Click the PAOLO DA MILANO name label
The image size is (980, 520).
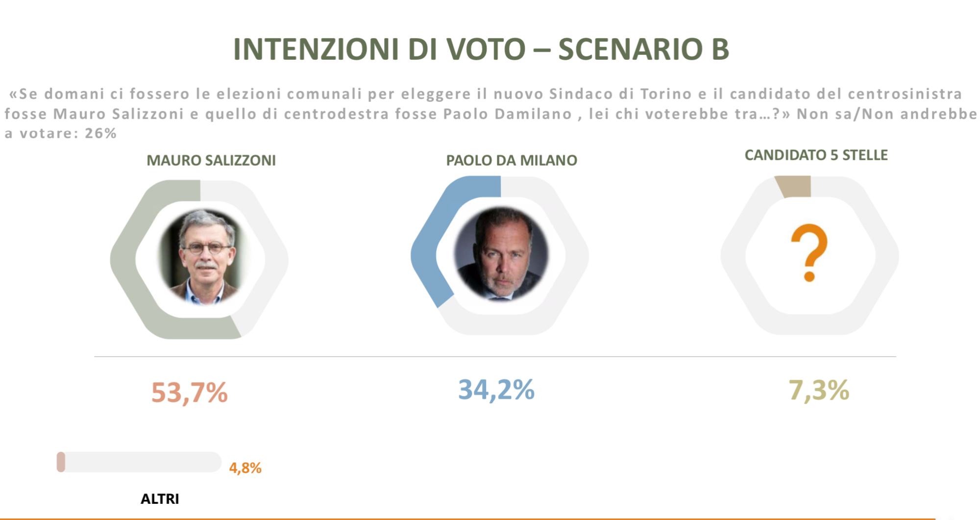tap(511, 160)
